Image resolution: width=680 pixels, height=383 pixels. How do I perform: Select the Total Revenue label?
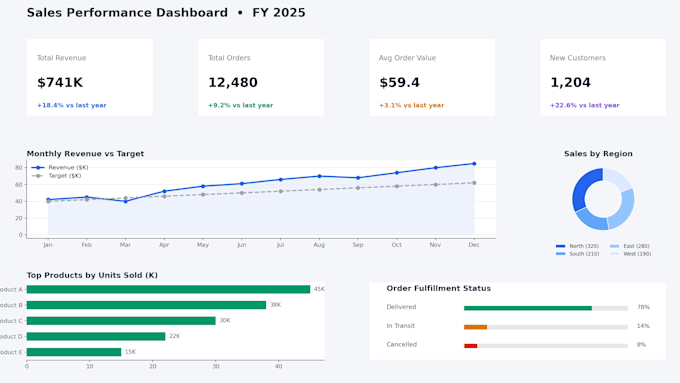pos(62,58)
